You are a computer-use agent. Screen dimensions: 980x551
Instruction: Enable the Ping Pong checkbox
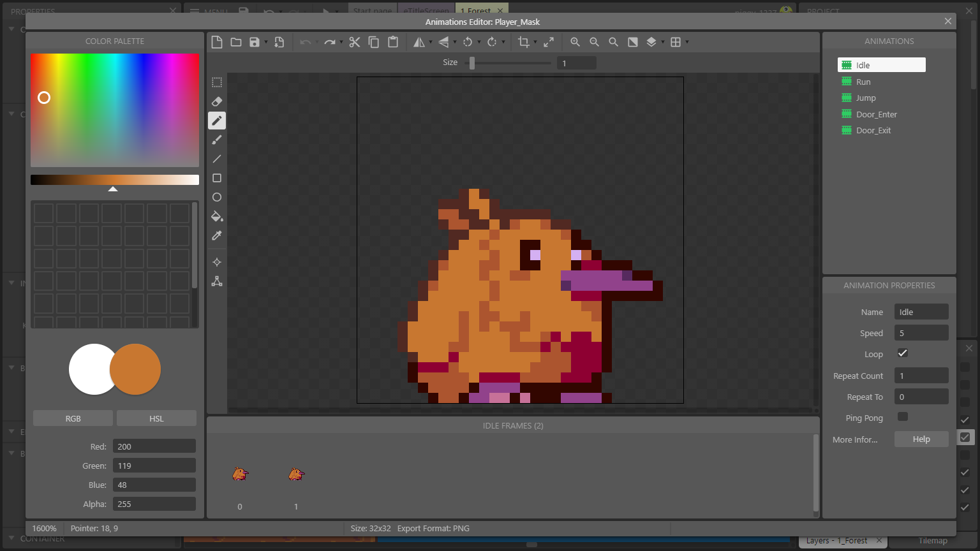pos(903,417)
